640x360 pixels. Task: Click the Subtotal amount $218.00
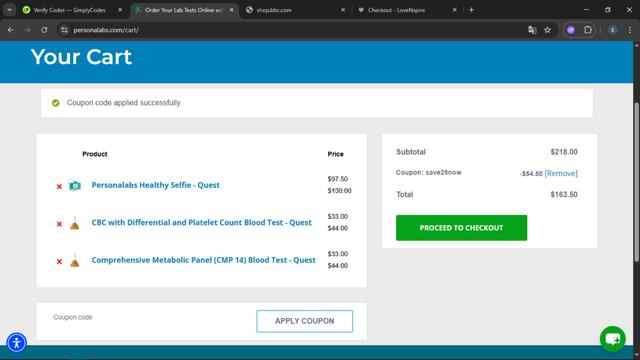pos(564,152)
